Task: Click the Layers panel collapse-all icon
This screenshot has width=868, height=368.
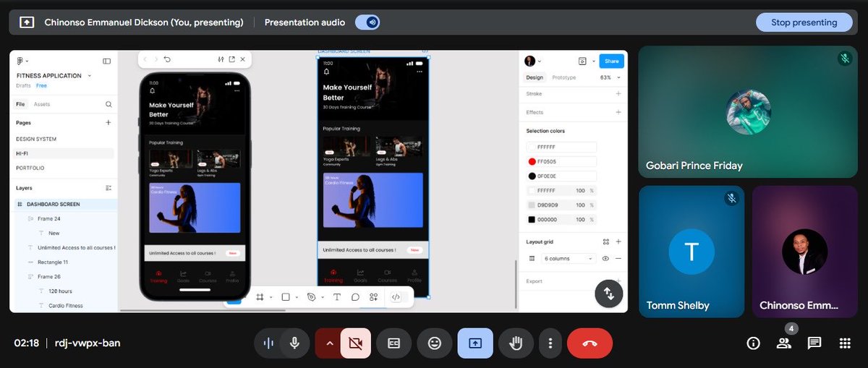Action: pos(109,188)
